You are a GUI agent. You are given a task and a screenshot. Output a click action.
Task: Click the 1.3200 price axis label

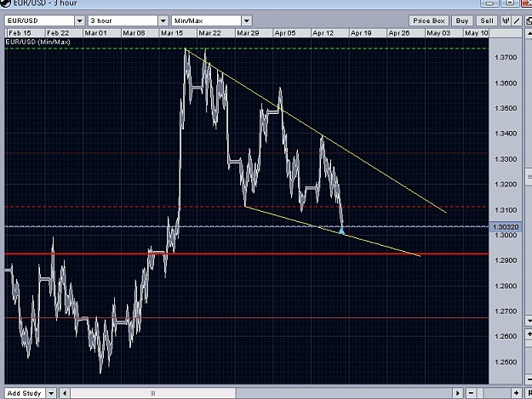pyautogui.click(x=506, y=185)
